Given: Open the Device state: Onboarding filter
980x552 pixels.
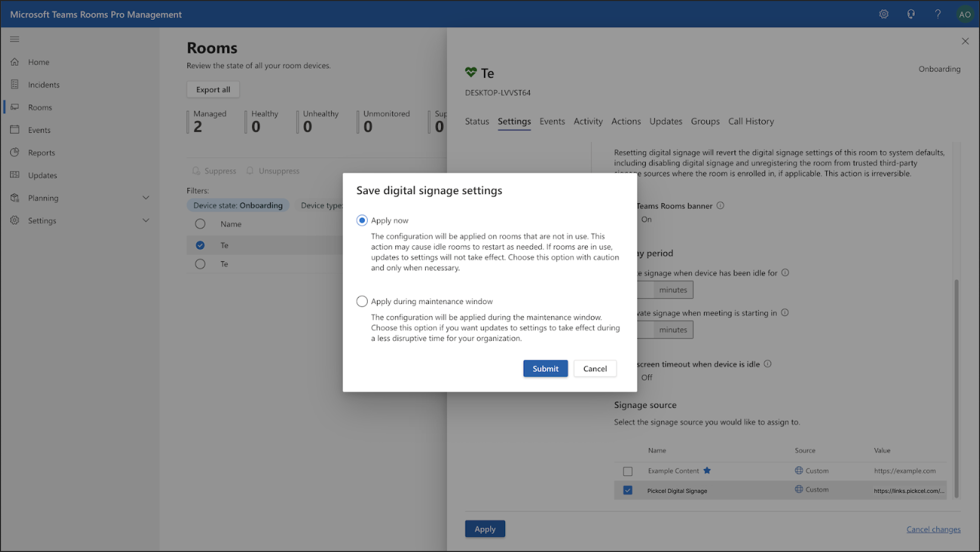Looking at the screenshot, I should point(238,205).
